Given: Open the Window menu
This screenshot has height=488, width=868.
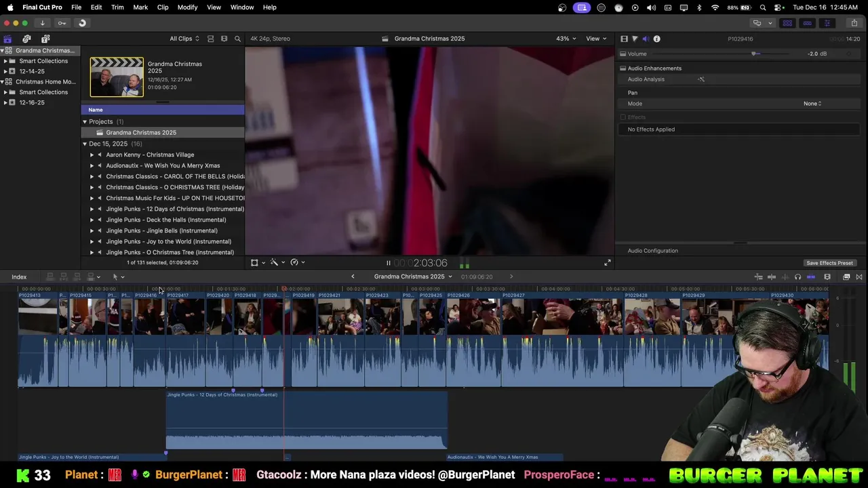Looking at the screenshot, I should pos(242,7).
